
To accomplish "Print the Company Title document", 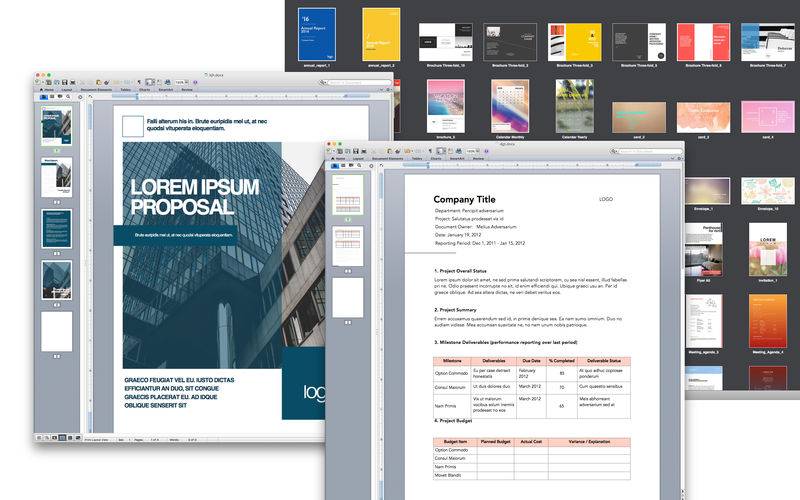I will click(x=364, y=152).
